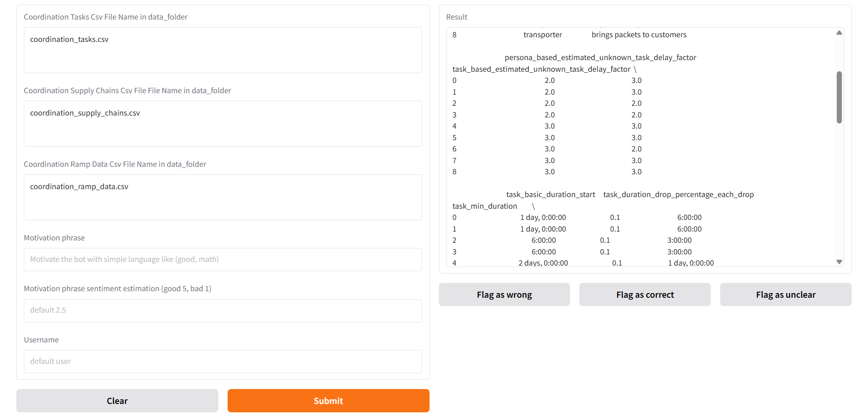Focus the coordination_ramp_data.csv field
868x417 pixels.
(223, 197)
